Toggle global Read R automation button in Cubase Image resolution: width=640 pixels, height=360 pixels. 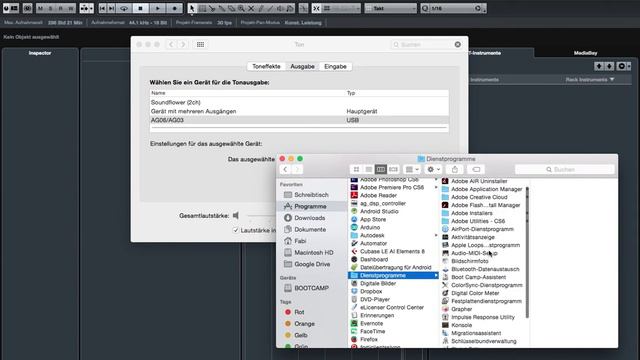[x=60, y=8]
